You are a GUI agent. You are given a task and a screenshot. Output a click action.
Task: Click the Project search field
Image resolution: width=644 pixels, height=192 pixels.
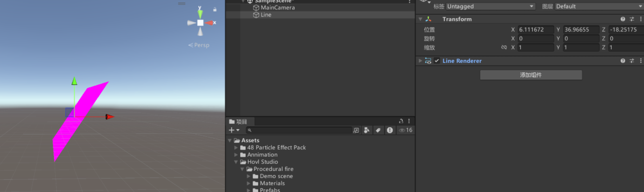pos(299,131)
